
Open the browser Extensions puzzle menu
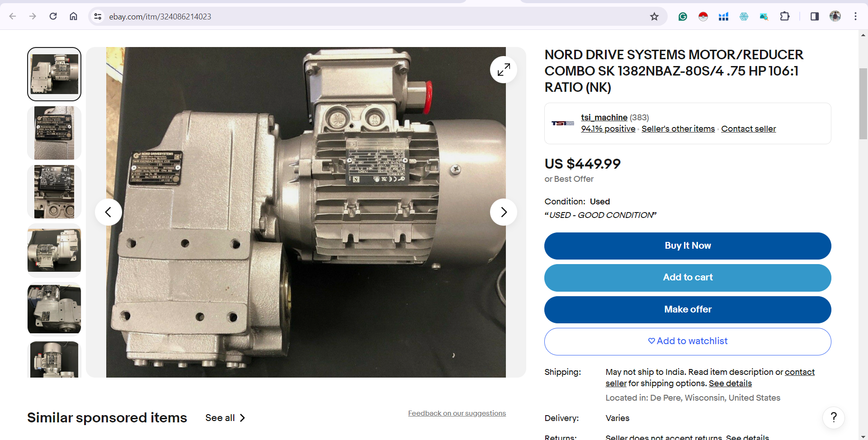(x=785, y=16)
